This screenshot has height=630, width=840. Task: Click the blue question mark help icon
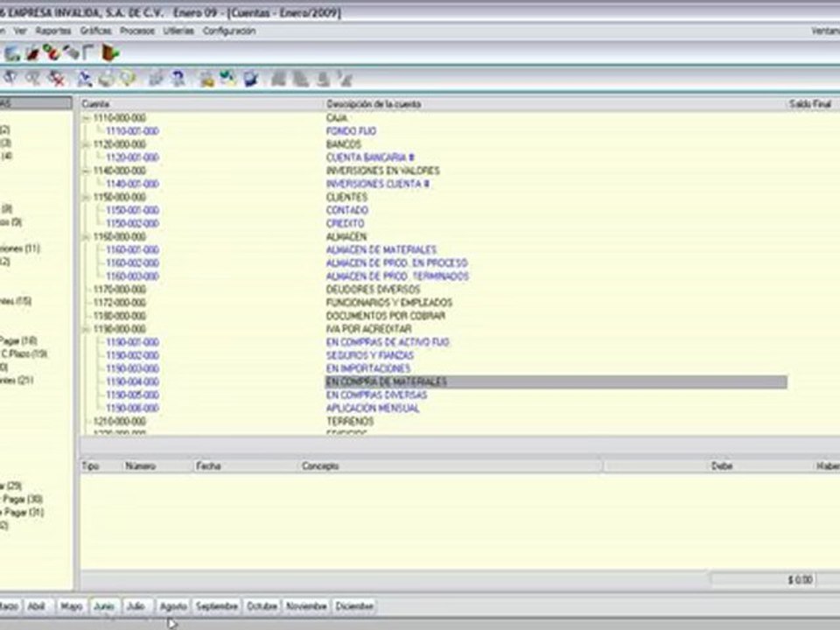pyautogui.click(x=178, y=79)
